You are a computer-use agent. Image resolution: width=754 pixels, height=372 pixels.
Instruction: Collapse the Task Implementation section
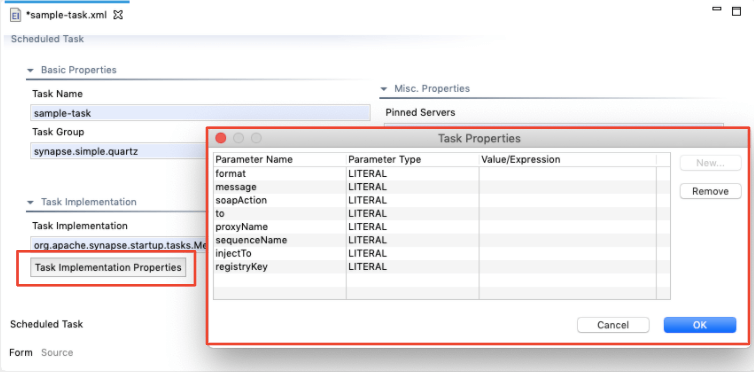point(30,202)
